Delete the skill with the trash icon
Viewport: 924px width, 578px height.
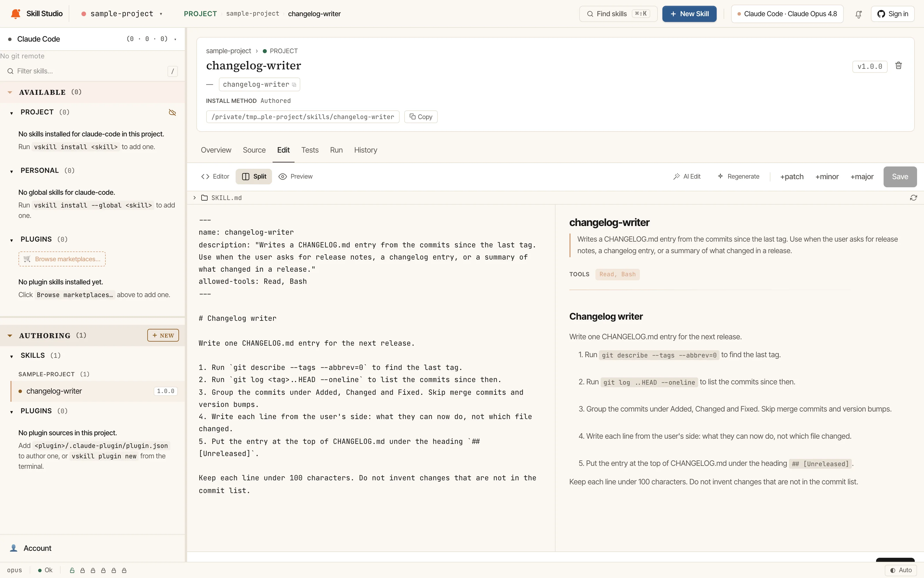pos(898,66)
